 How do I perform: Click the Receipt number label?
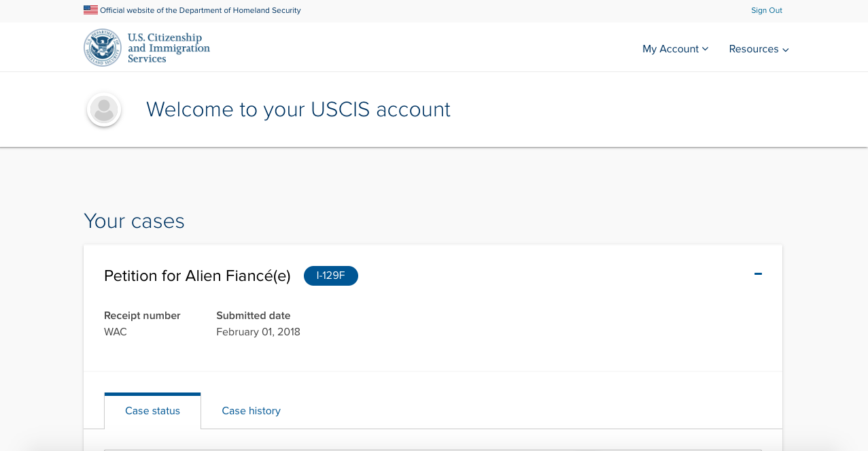pos(142,316)
